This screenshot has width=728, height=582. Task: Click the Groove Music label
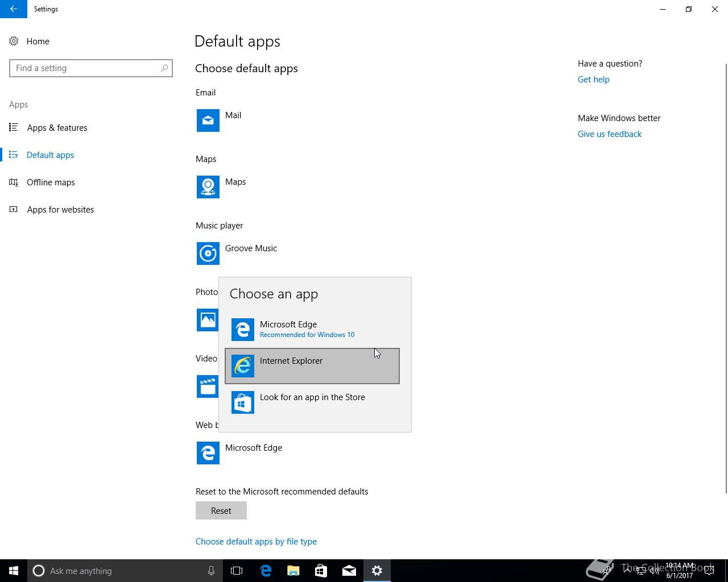[251, 248]
